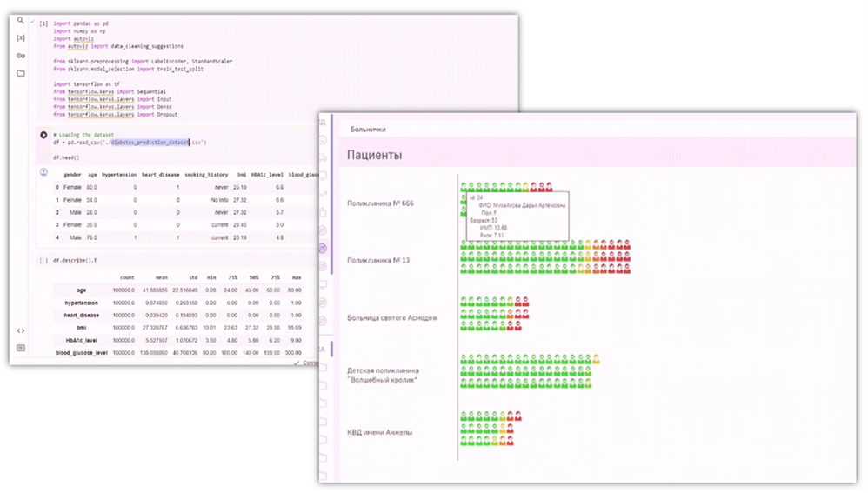
Task: Open code snippets icon in notebook sidebar
Action: [x=21, y=331]
